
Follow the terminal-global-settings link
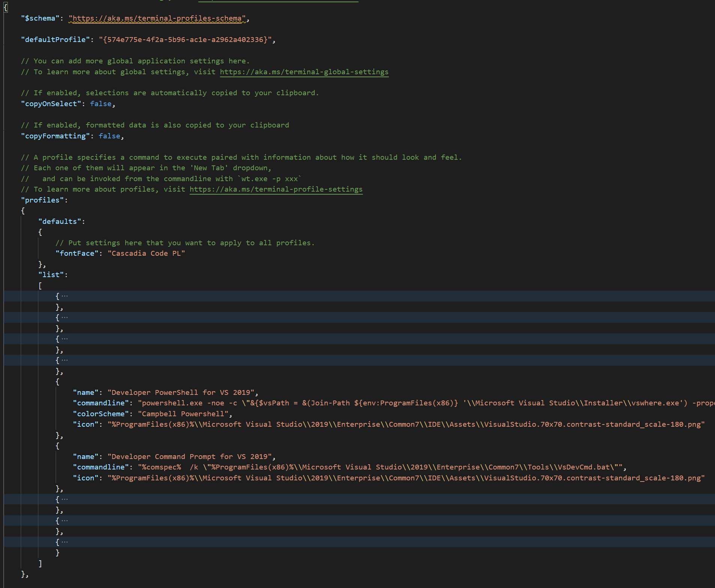[x=304, y=72]
